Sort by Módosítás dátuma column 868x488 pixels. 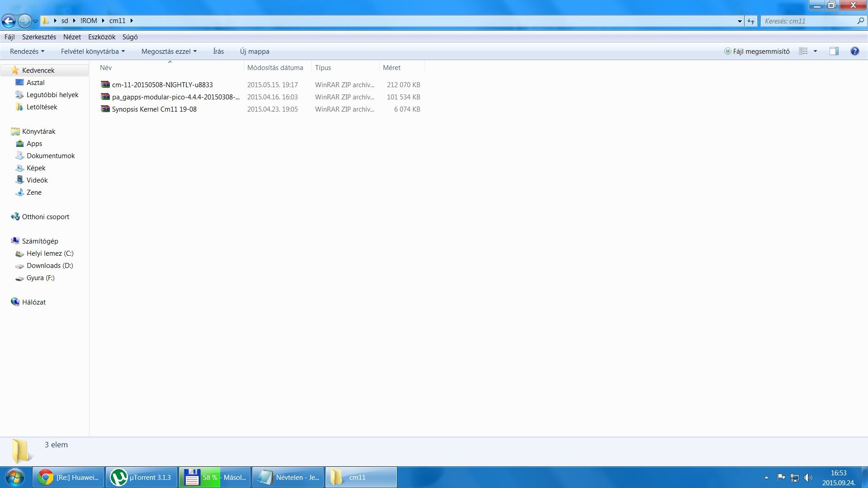pyautogui.click(x=275, y=68)
